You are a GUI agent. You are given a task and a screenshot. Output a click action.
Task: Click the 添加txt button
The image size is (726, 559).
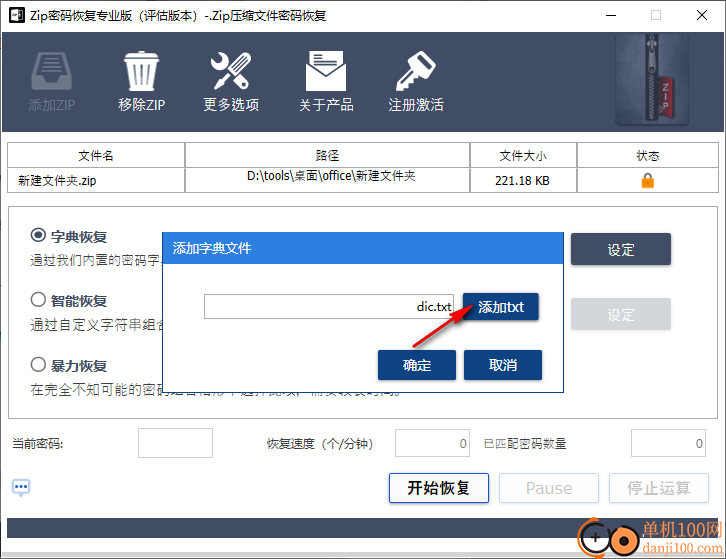(501, 307)
